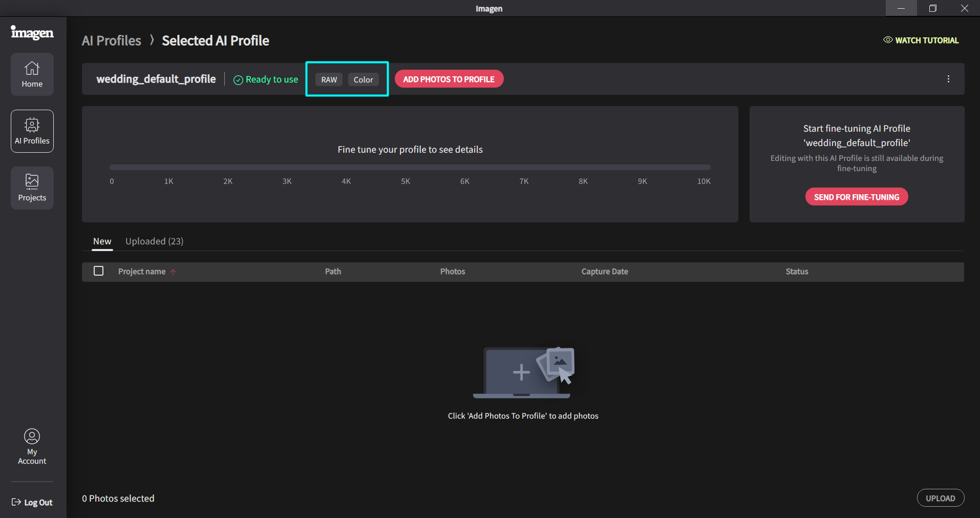Click the fine-tune photo count progress bar
This screenshot has height=518, width=980.
point(410,168)
